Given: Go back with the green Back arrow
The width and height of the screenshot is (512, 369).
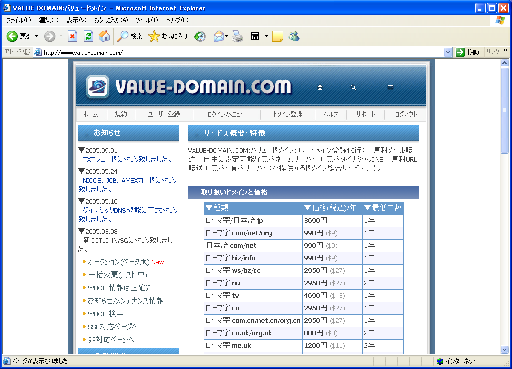Looking at the screenshot, I should (12, 36).
